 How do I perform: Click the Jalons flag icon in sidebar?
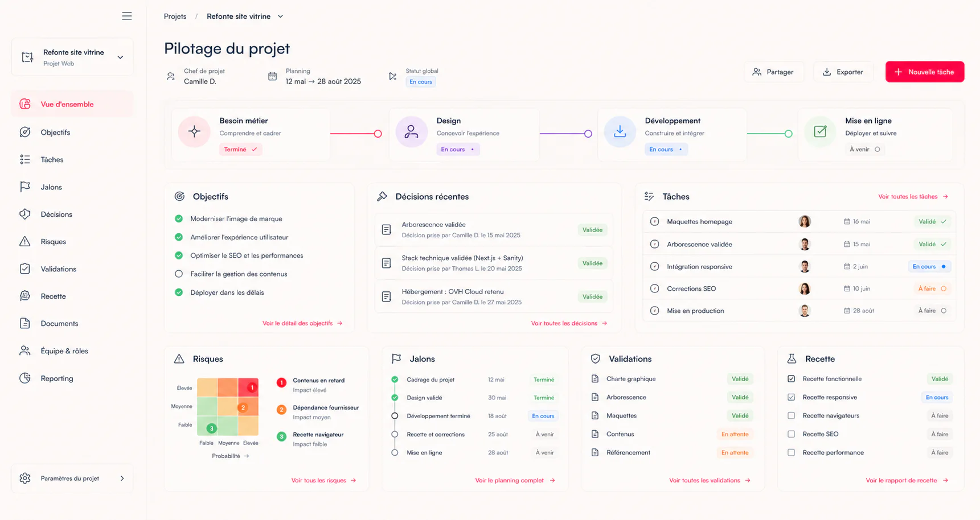(x=25, y=187)
